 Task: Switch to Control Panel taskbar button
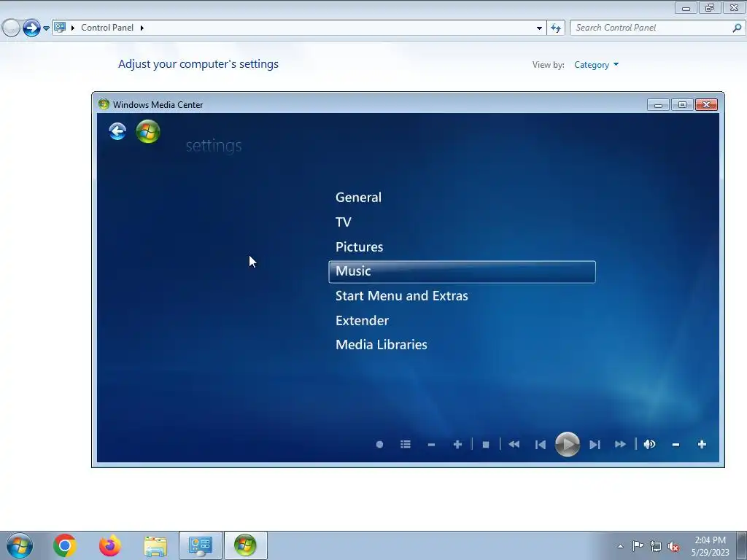[x=201, y=545]
